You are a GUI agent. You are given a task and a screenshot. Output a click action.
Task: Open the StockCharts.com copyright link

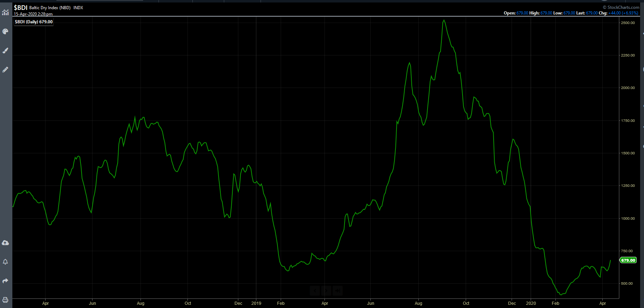tap(621, 7)
